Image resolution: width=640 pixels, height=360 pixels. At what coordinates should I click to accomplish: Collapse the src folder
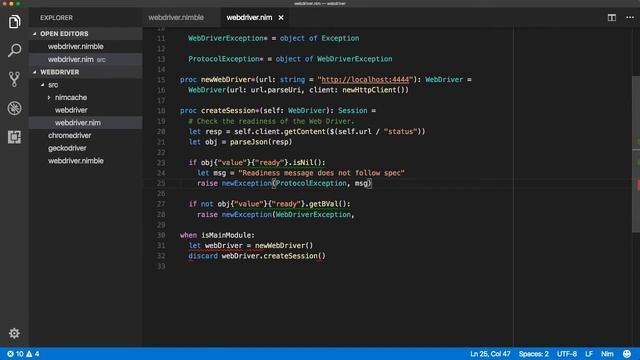42,85
